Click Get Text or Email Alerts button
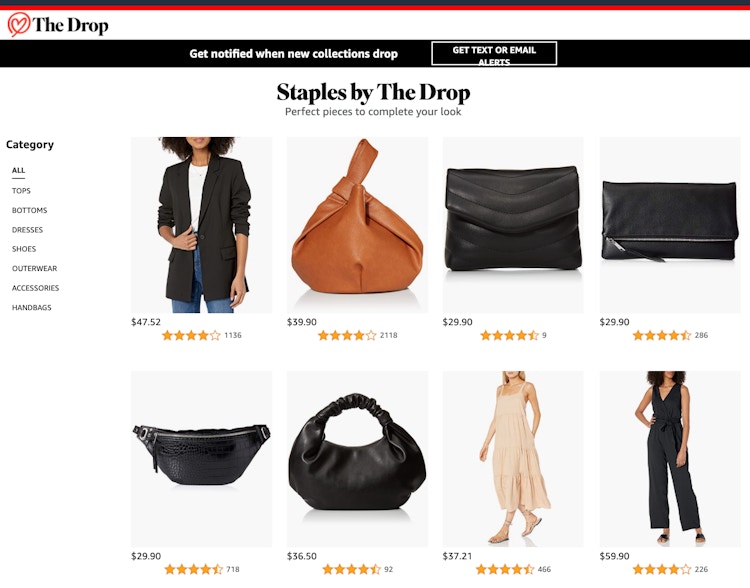Screen dimensions: 750x588 click(494, 53)
